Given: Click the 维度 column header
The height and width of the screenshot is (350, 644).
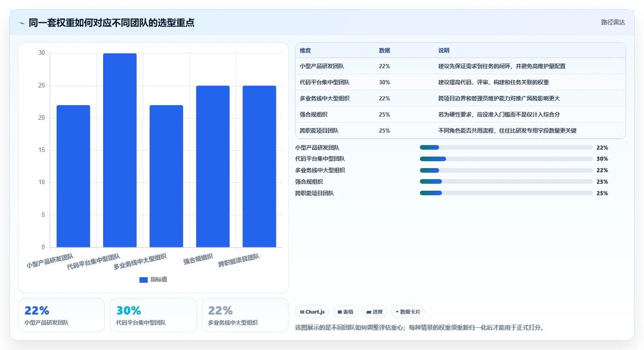Looking at the screenshot, I should [305, 51].
